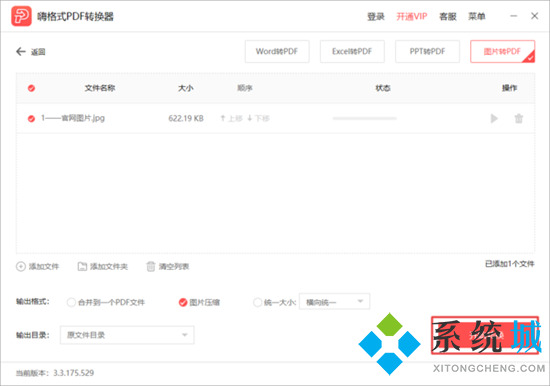This screenshot has height=386, width=550.
Task: Click 已添加1个文件 status text
Action: (x=510, y=264)
